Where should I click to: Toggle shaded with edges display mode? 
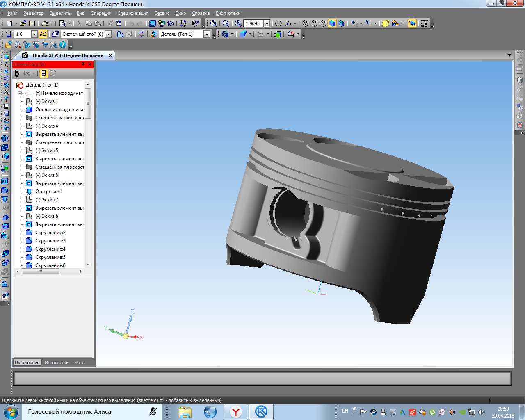(341, 23)
